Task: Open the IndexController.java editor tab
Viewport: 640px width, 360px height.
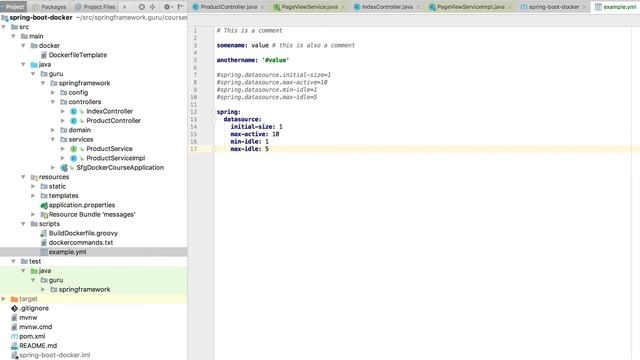Action: click(387, 7)
